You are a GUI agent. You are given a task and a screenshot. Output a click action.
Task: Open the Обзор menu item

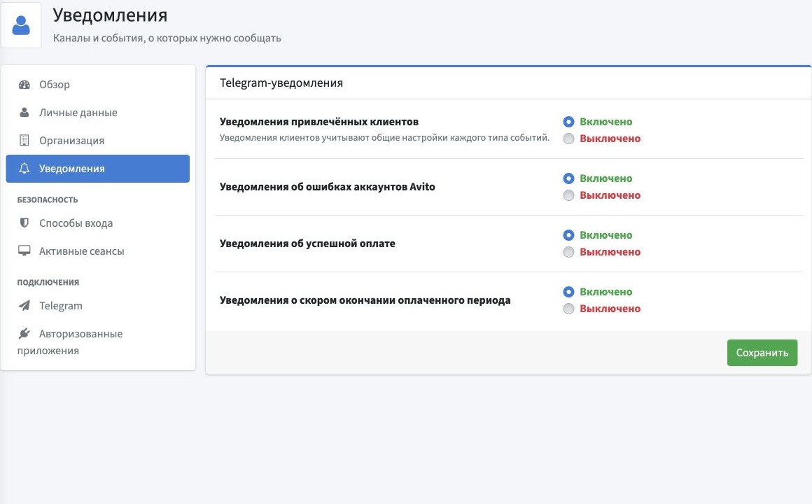[x=97, y=85]
